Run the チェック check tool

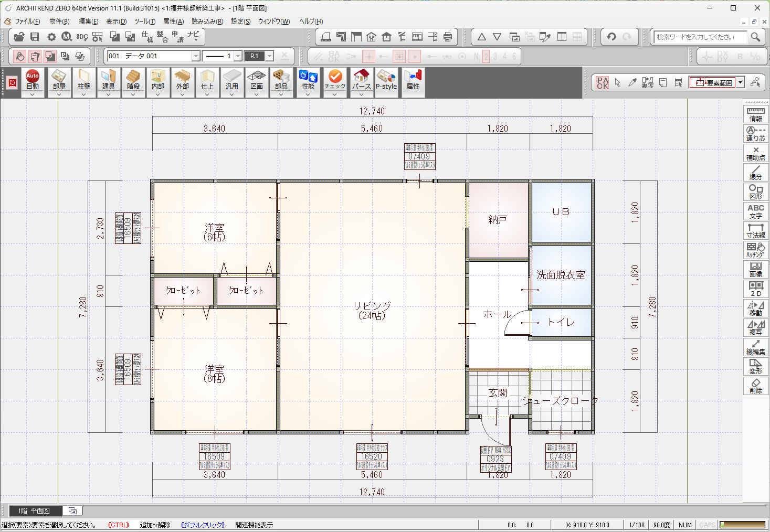pyautogui.click(x=335, y=80)
